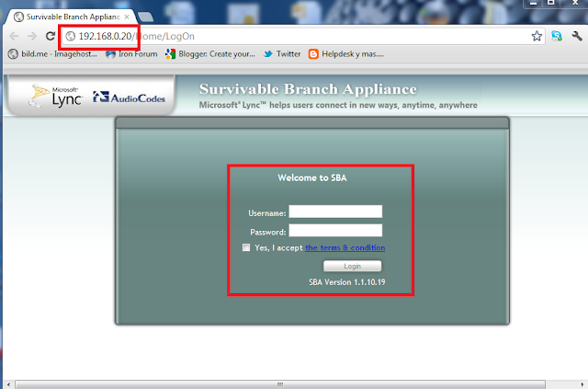The width and height of the screenshot is (588, 389).
Task: Click the Survivable Branch Appliance banner title
Action: coord(308,89)
